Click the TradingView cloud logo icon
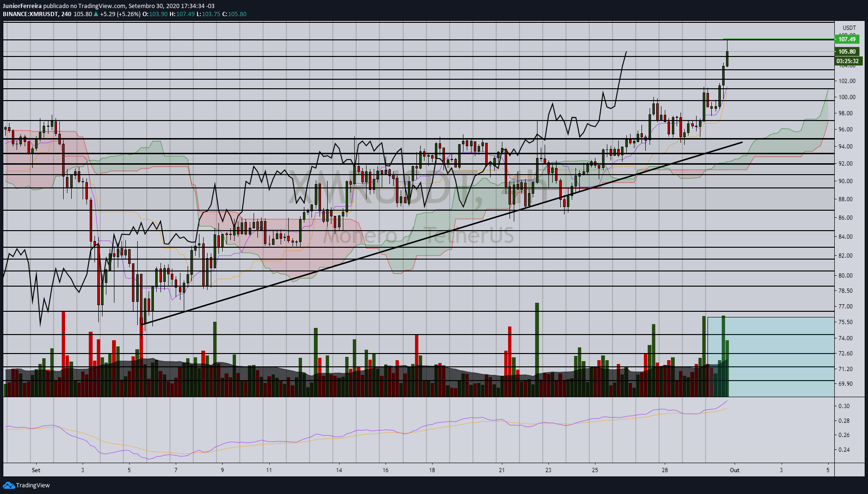Screen dimensions: 868x494 pyautogui.click(x=9, y=485)
